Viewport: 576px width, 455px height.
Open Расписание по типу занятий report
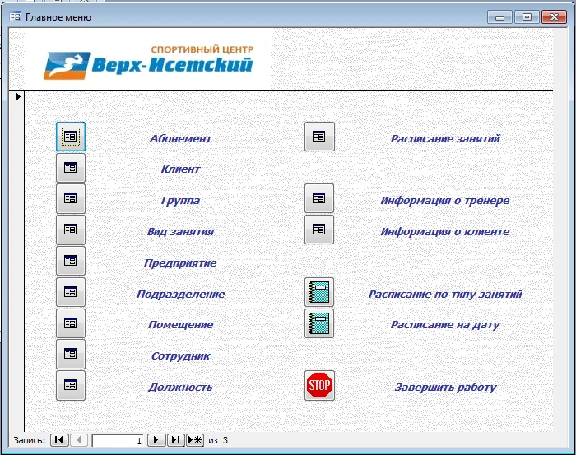[x=319, y=292]
